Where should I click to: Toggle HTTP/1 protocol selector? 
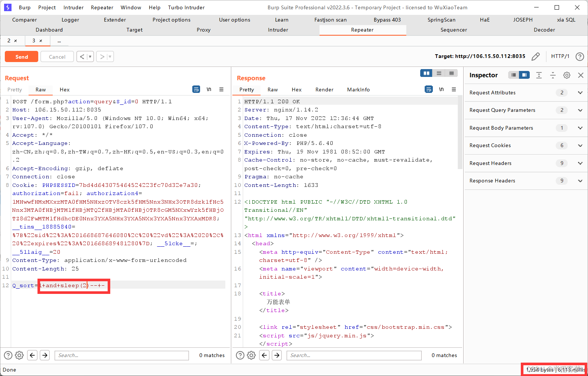click(x=560, y=56)
